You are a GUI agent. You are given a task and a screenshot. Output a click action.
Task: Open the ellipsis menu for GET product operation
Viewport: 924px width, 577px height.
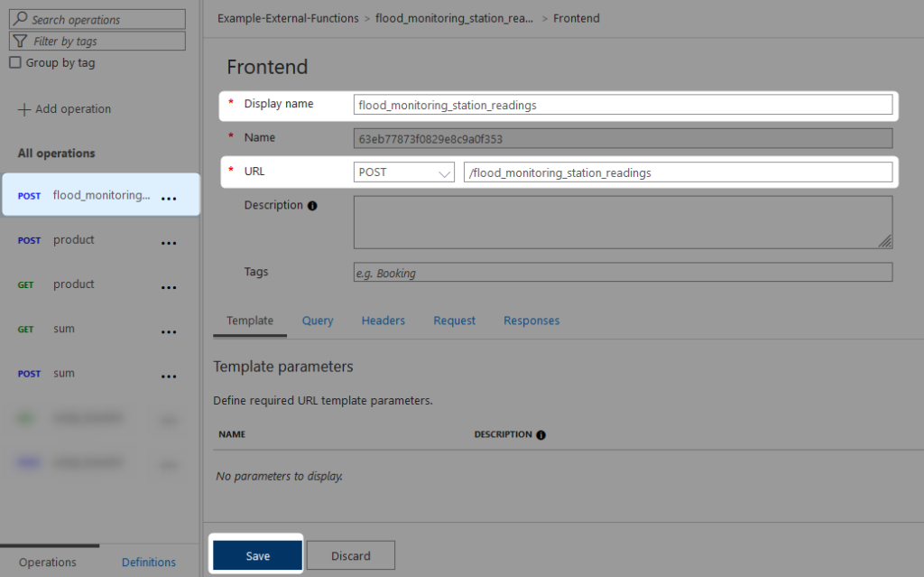(169, 286)
